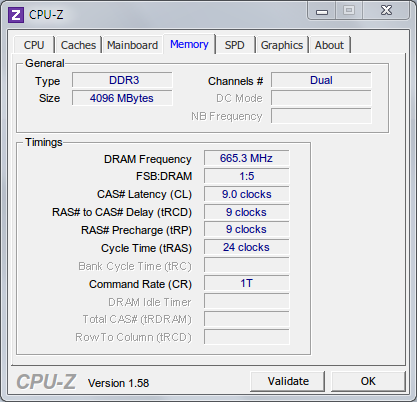Switch to the Graphics tab
Screen dimensions: 417x402
click(x=282, y=45)
